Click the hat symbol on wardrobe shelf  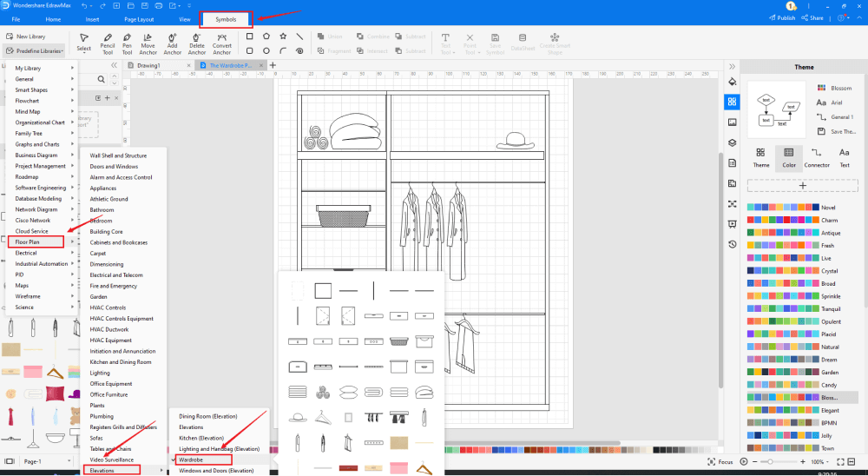pyautogui.click(x=514, y=140)
